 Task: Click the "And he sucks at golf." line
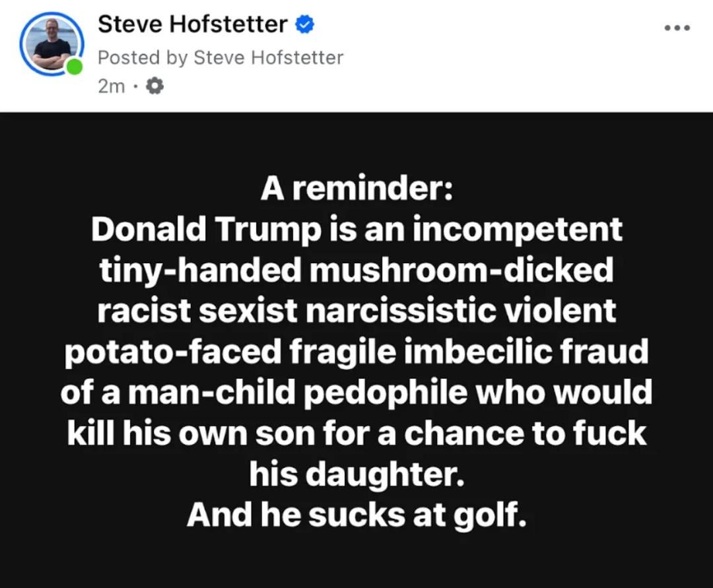(356, 515)
